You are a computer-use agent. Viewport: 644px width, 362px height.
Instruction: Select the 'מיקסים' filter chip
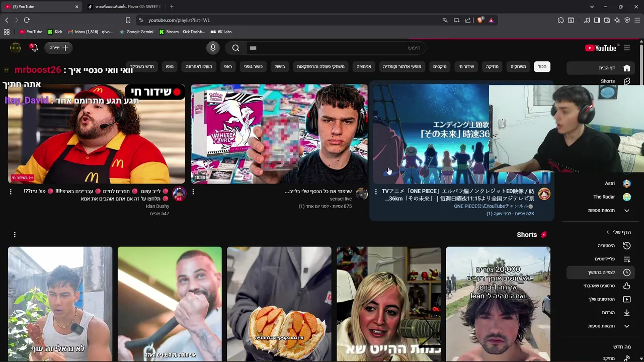pyautogui.click(x=440, y=66)
